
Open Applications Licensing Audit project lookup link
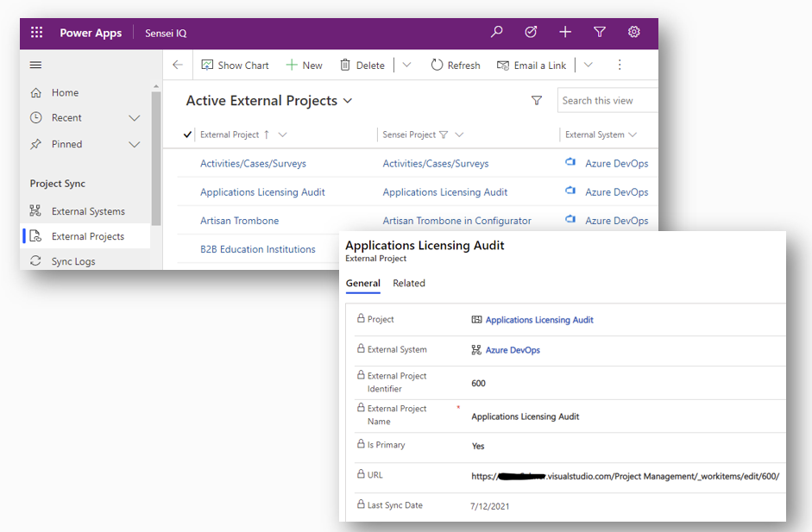tap(539, 320)
